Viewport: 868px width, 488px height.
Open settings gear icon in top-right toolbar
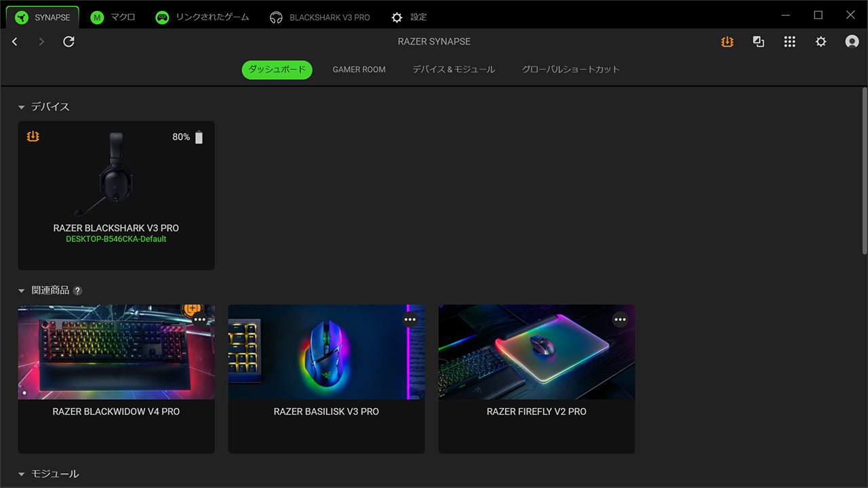pos(821,42)
